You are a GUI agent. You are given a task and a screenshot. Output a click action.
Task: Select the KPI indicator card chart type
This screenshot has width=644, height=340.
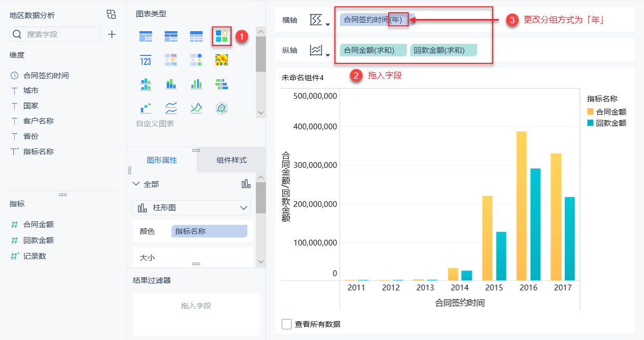(146, 60)
